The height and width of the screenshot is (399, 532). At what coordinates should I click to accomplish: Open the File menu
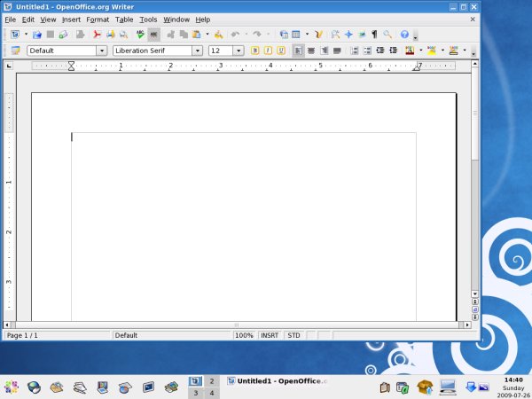point(10,20)
